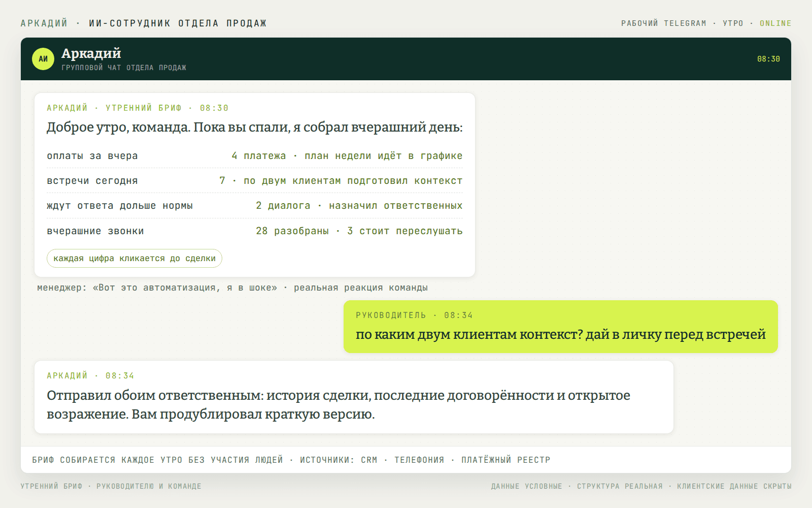Click 'Групповой чат отдела продаж' subtitle
Screen dimensions: 812x508
click(124, 68)
